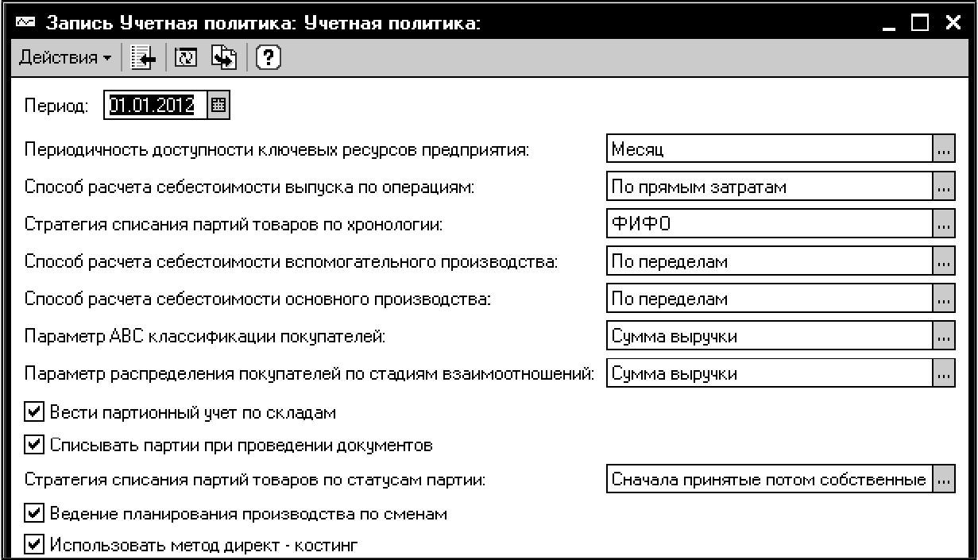Toggle Ведение планирования производства по сменам
Screen dimensions: 978x560
click(x=34, y=513)
